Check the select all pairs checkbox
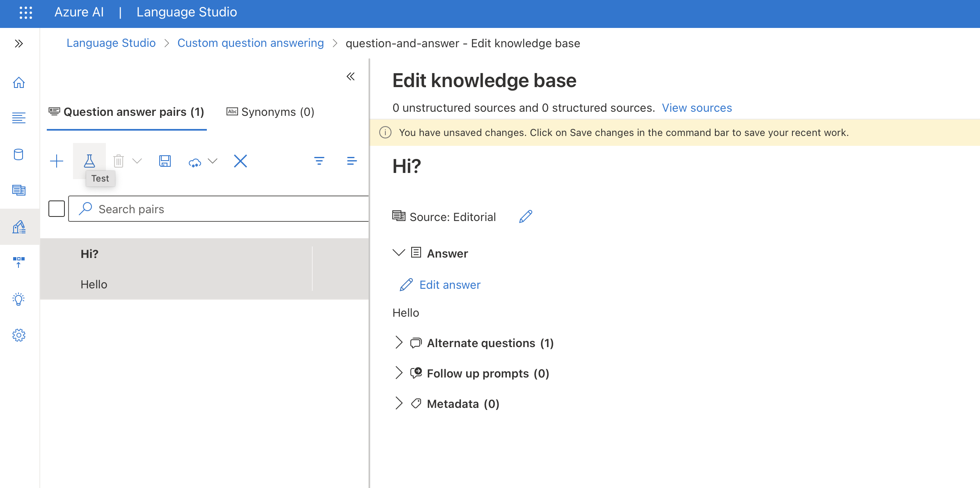This screenshot has height=488, width=980. click(57, 209)
